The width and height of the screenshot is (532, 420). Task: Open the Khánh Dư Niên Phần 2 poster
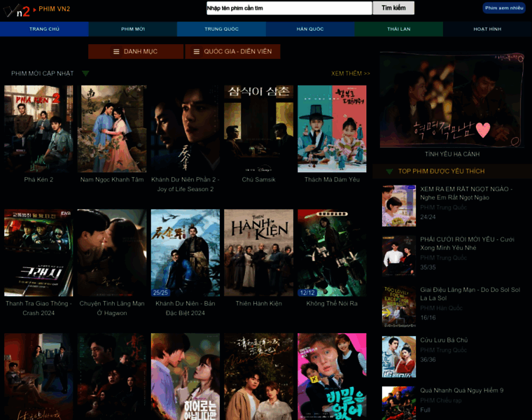tap(185, 129)
